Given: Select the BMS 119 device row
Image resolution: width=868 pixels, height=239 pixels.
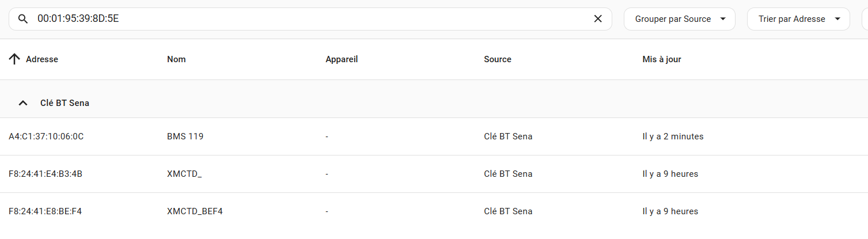Looking at the screenshot, I should [434, 136].
